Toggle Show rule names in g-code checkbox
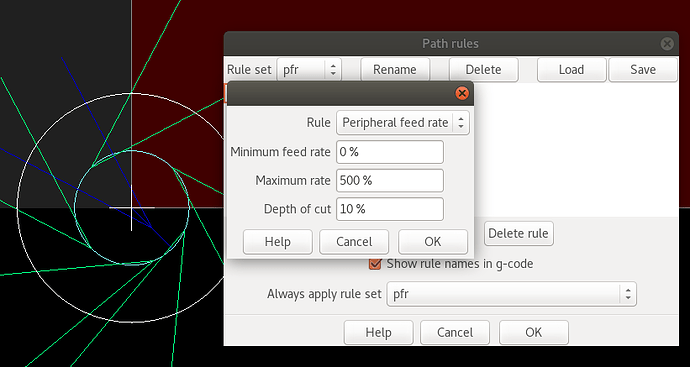The width and height of the screenshot is (690, 367). tap(374, 264)
